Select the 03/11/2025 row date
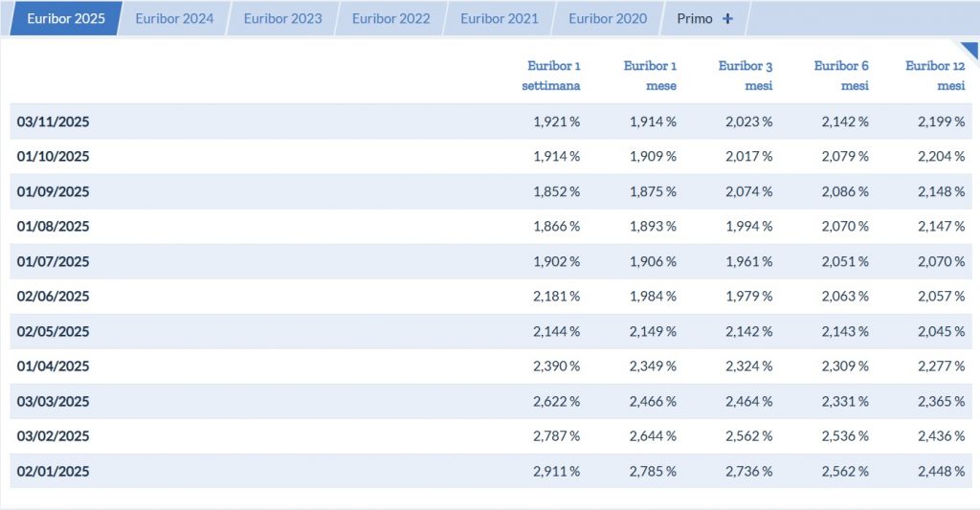This screenshot has width=980, height=510. click(53, 122)
